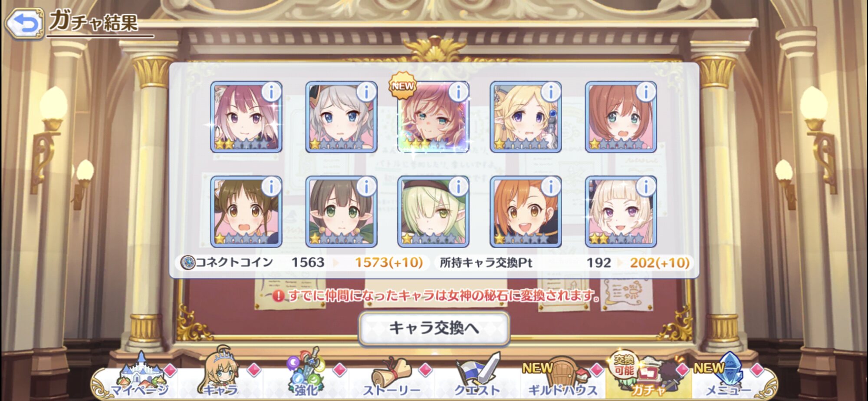Select the purple-haired two-star character portrait
Viewport: 868px width, 401px height.
246,117
